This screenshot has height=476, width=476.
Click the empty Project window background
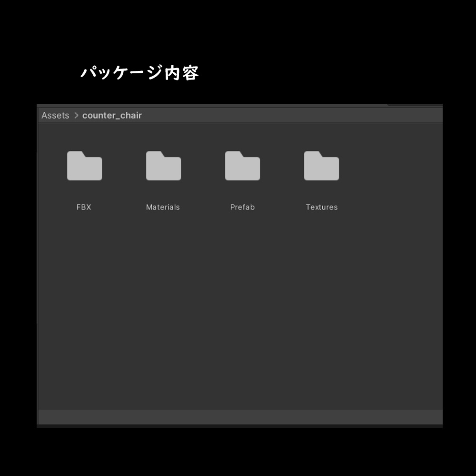click(238, 309)
